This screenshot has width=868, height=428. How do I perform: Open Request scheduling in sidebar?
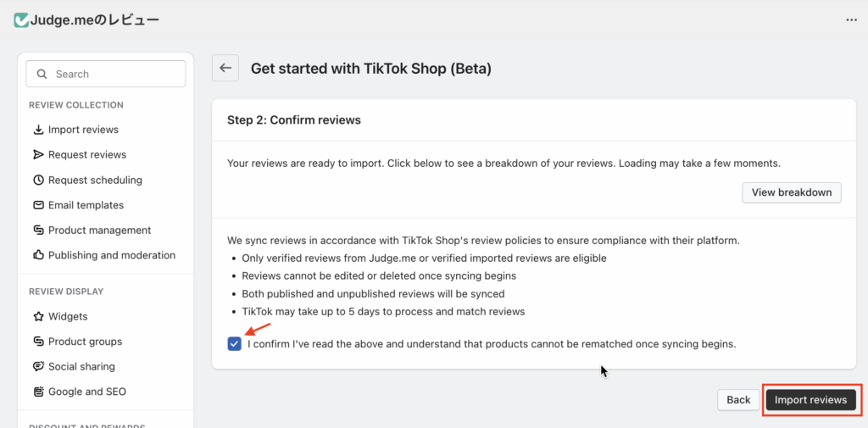[x=95, y=180]
